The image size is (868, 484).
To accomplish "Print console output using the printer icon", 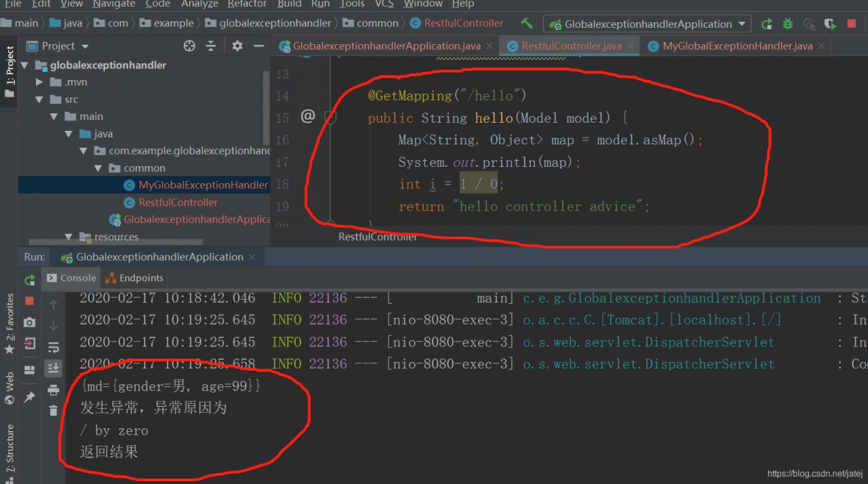I will point(54,390).
